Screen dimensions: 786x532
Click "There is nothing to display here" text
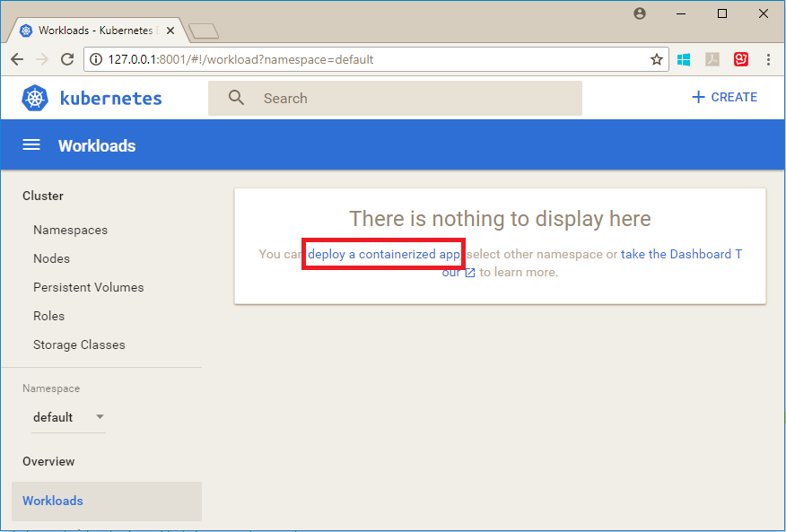[500, 219]
